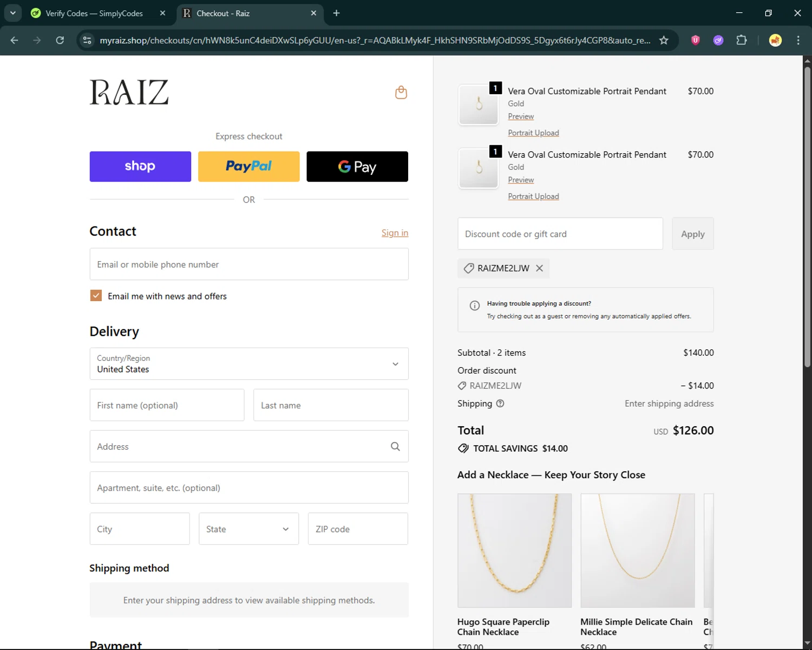Focus the Address field
Image resolution: width=812 pixels, height=650 pixels.
pos(249,446)
